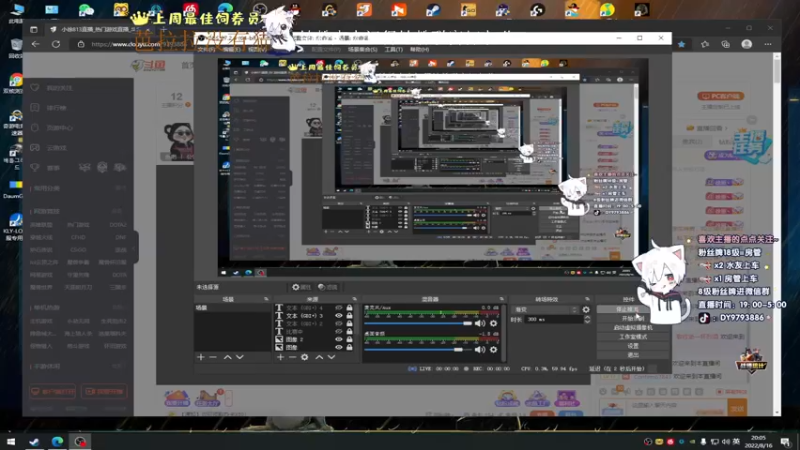Switch to Edge from the taskbar
The height and width of the screenshot is (450, 800).
click(57, 441)
